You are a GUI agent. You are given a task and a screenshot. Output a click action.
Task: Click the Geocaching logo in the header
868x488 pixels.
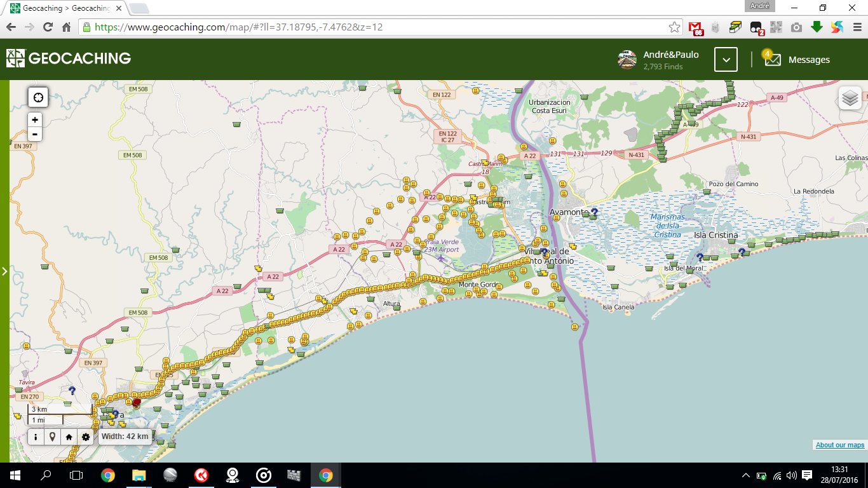tap(69, 58)
